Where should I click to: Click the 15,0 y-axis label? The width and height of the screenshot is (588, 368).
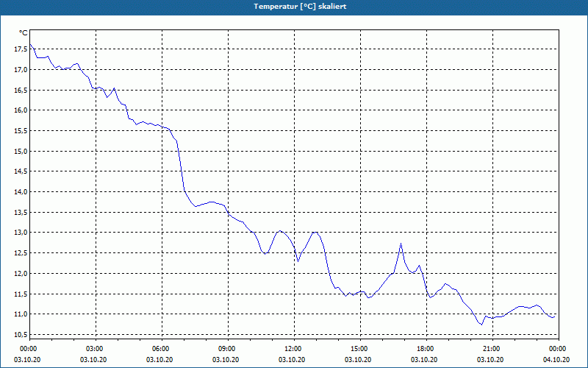pos(21,151)
